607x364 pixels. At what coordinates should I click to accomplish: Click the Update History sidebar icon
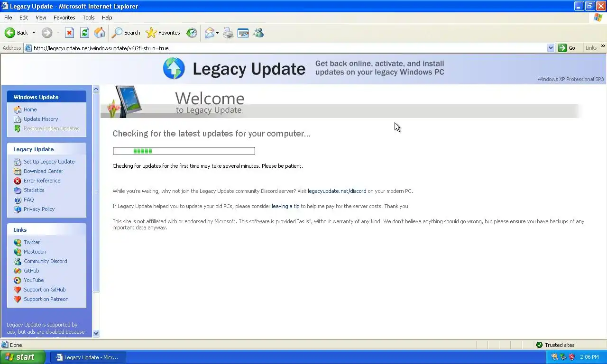click(18, 119)
